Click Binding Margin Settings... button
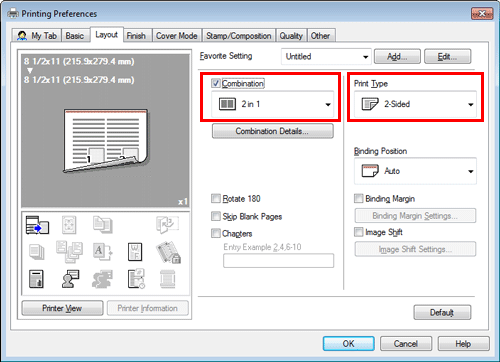Image resolution: width=500 pixels, height=362 pixels. pyautogui.click(x=415, y=216)
